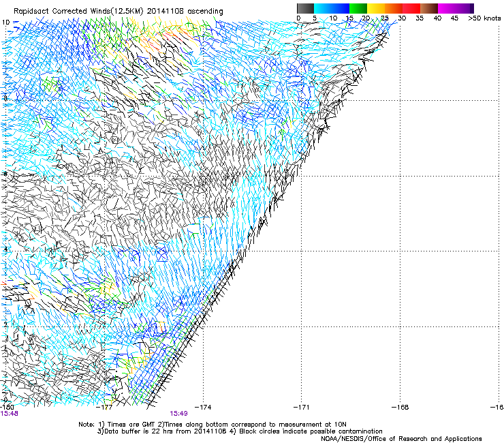
Task: Click the magenta-purple 40-50 knots color bar segment
Action: [456, 8]
